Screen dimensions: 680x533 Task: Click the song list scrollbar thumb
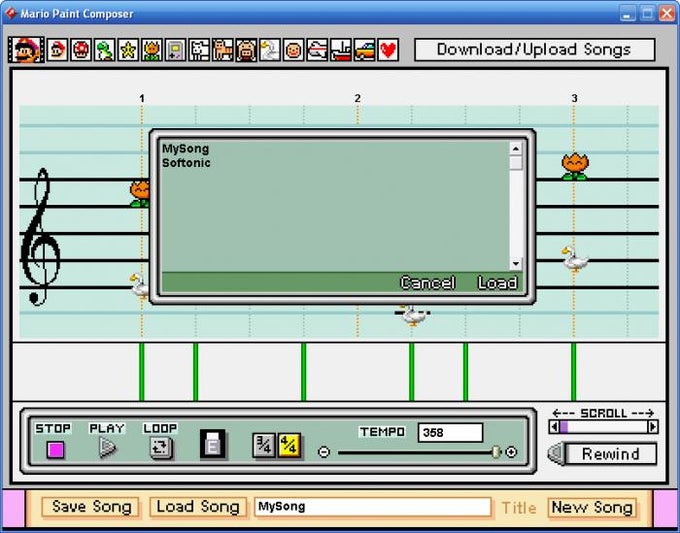516,163
